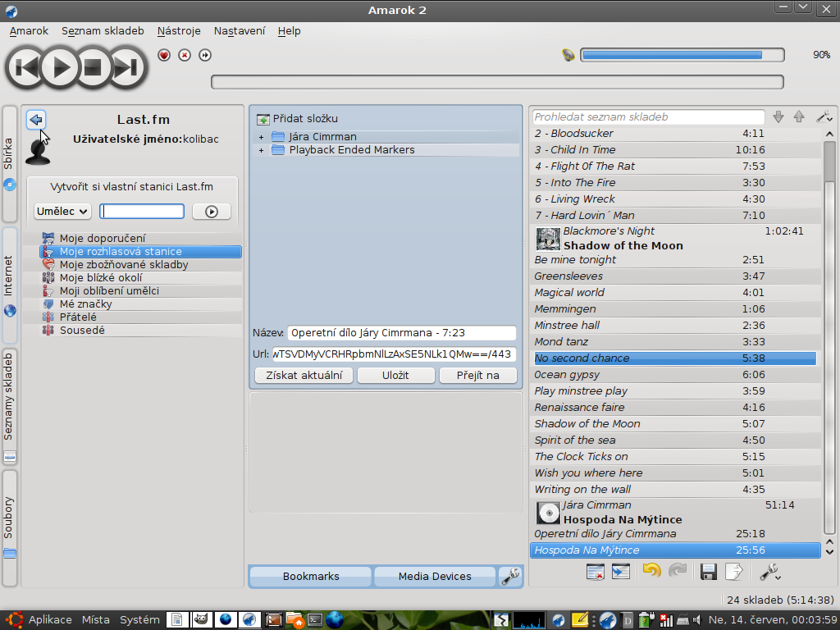
Task: Redo playlist change icon
Action: [x=678, y=572]
